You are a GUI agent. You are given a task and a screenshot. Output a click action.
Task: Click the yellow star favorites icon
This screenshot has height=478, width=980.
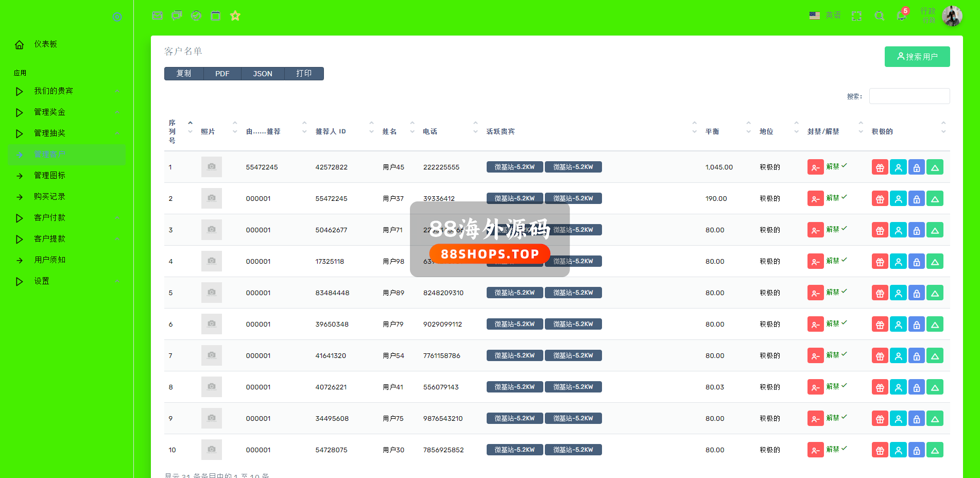tap(235, 15)
